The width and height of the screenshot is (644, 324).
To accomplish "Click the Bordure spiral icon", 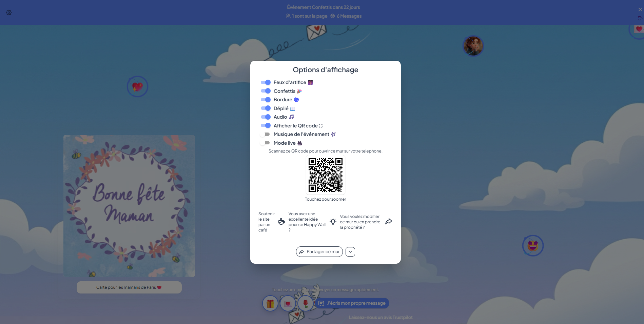I will click(x=296, y=100).
